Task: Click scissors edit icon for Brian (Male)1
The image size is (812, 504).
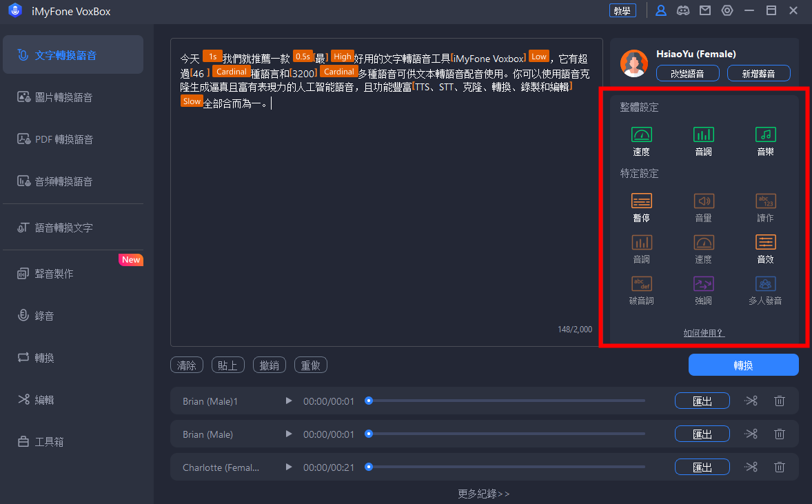Action: coord(751,401)
